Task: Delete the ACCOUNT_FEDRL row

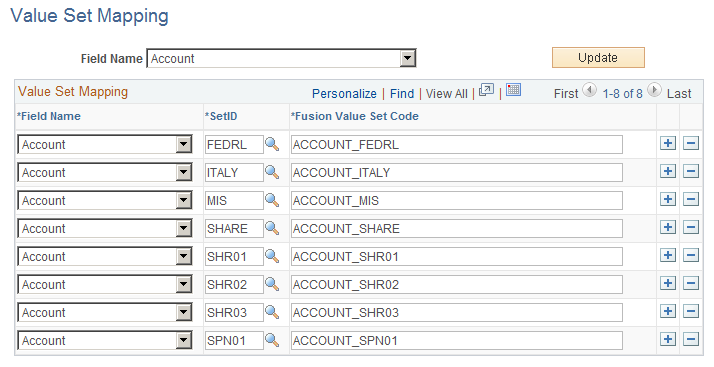Action: [691, 143]
